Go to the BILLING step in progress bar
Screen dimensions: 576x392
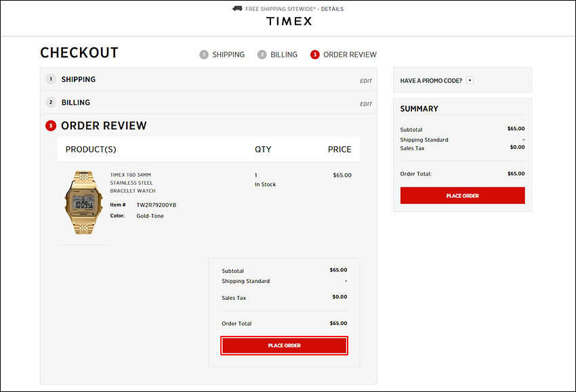[x=283, y=55]
